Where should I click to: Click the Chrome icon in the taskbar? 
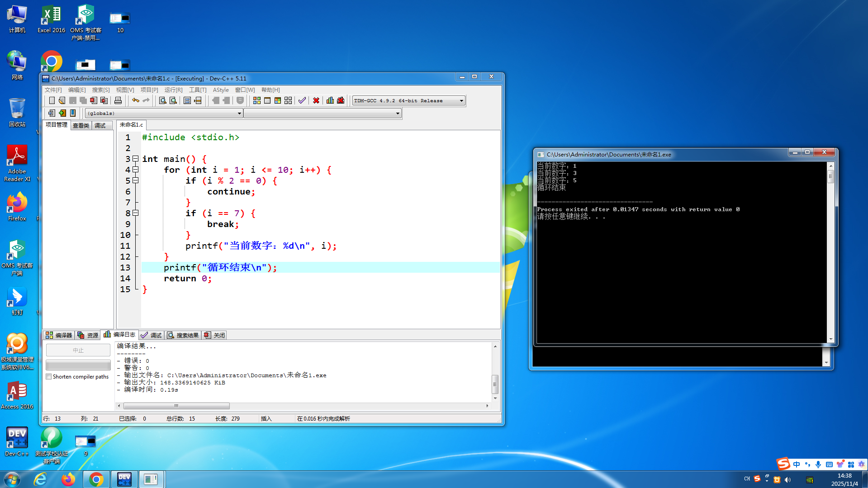pyautogui.click(x=96, y=479)
